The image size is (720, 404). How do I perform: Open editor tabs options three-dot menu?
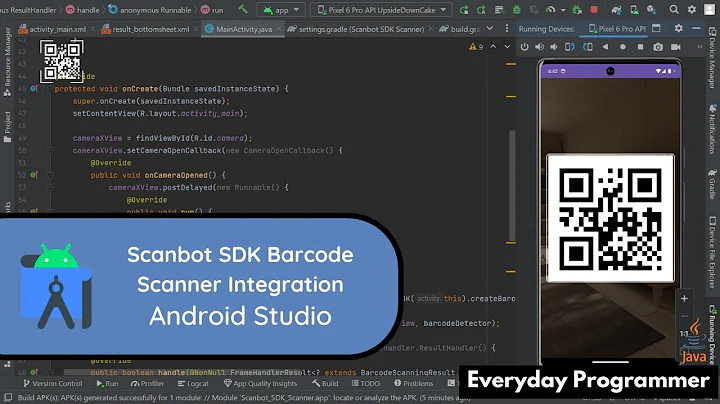coord(506,28)
